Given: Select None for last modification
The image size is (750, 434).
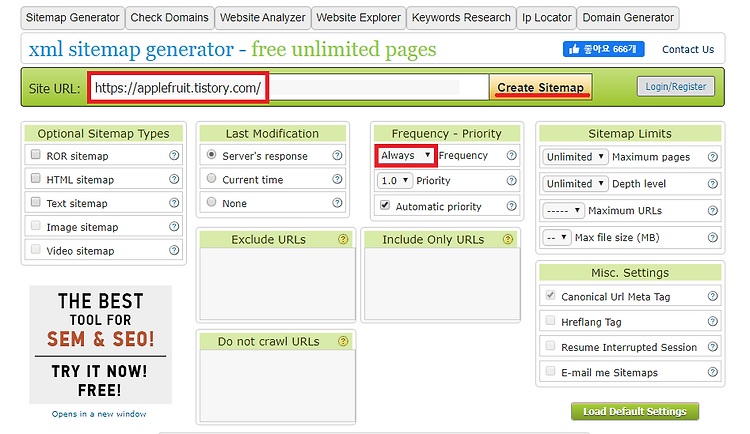Looking at the screenshot, I should (211, 202).
